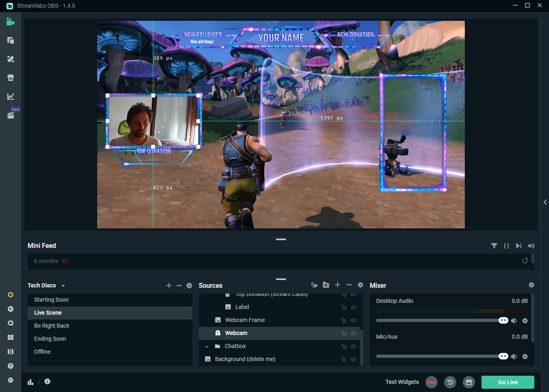
Task: Open Help via the question mark icon
Action: [10, 366]
